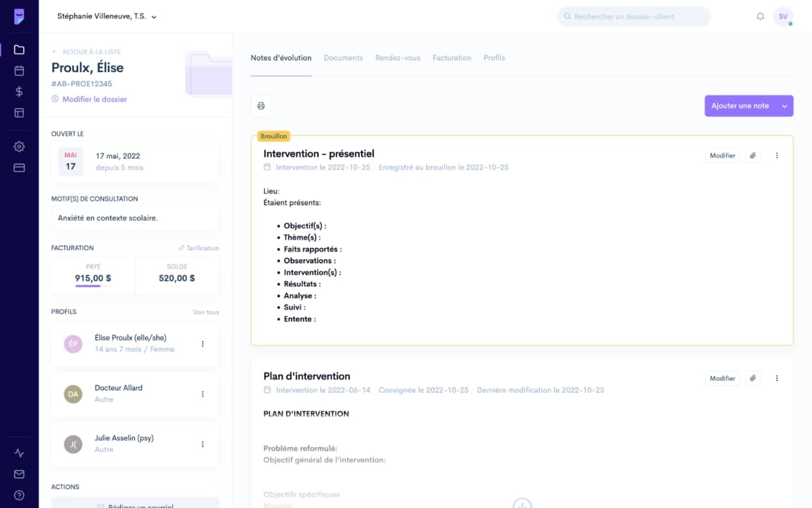812x508 pixels.
Task: Switch to Profils tab
Action: tap(494, 58)
